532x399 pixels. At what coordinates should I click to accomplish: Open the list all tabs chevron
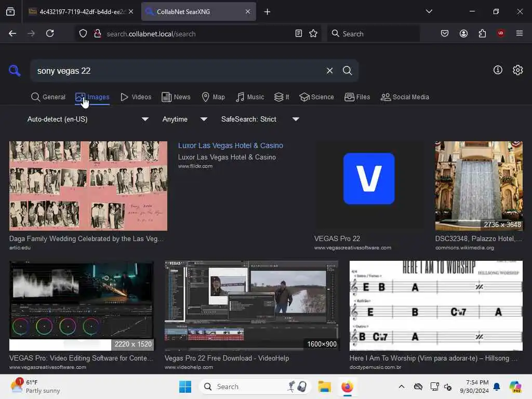pos(429,11)
